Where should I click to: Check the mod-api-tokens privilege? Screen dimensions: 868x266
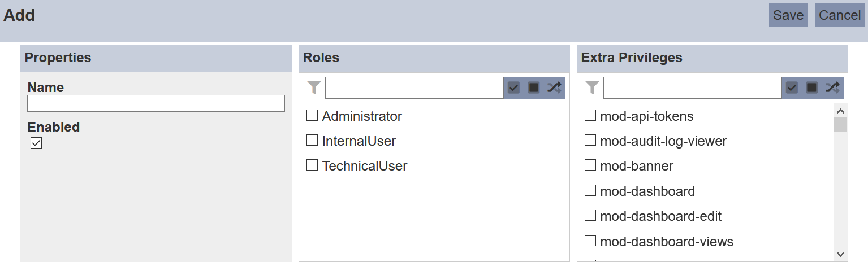590,116
